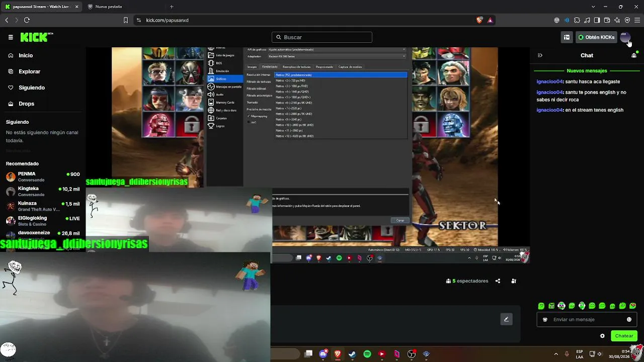The width and height of the screenshot is (644, 362).
Task: Pick the last emote with heart eyes
Action: 633,306
